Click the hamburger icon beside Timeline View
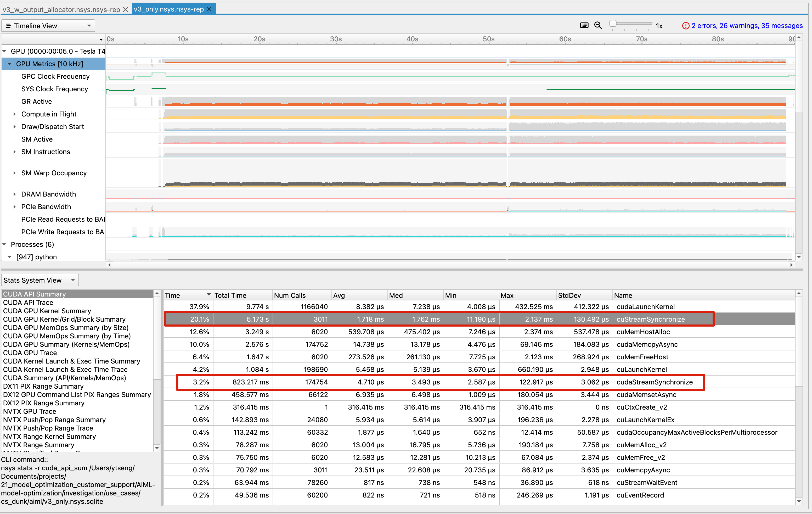The image size is (812, 514). (x=8, y=25)
